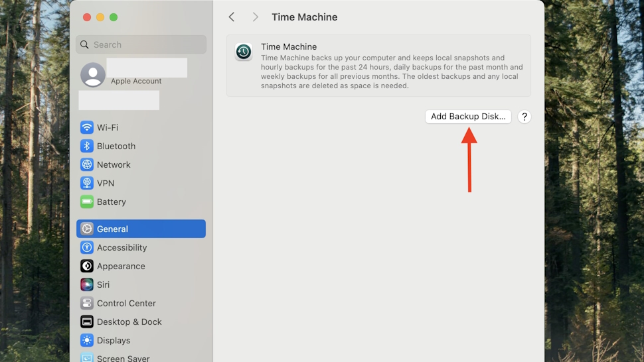Click the Accessibility icon
Viewport: 644px width, 362px height.
click(87, 247)
